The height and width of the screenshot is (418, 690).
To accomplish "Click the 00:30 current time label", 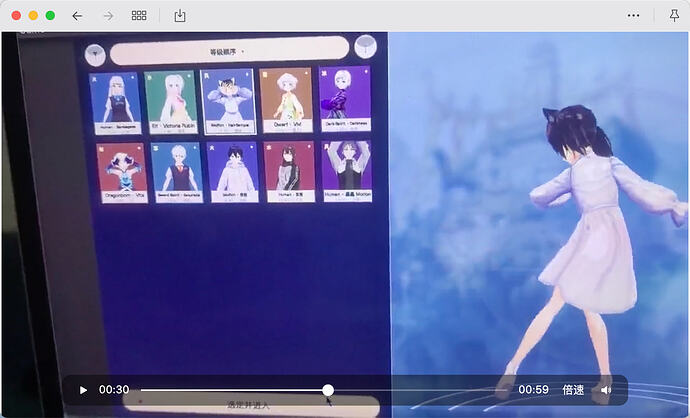I will [114, 390].
